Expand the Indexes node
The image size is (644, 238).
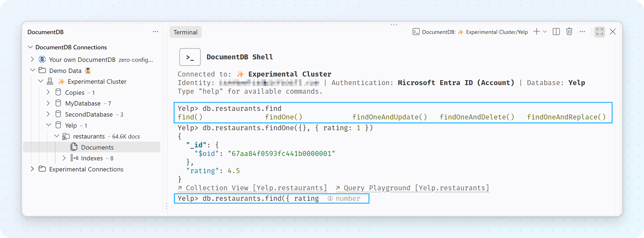tap(64, 158)
